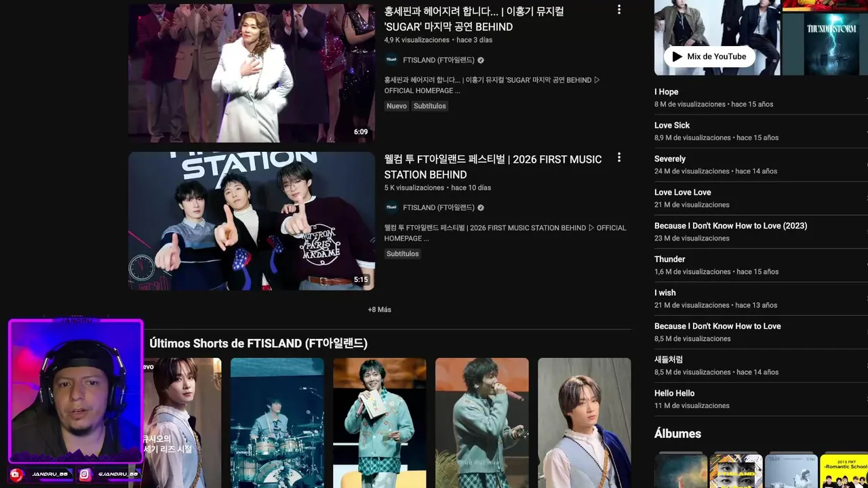
Task: Click the 5:15 duration badge
Action: point(361,280)
